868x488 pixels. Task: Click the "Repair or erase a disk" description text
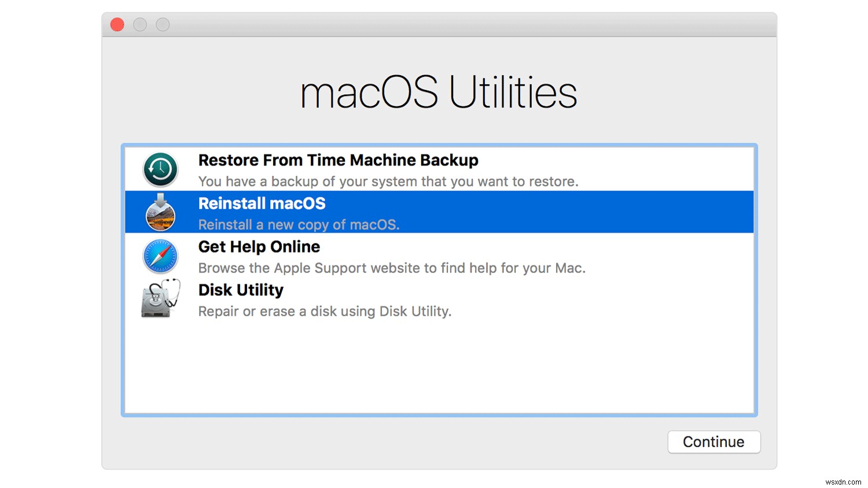[325, 312]
